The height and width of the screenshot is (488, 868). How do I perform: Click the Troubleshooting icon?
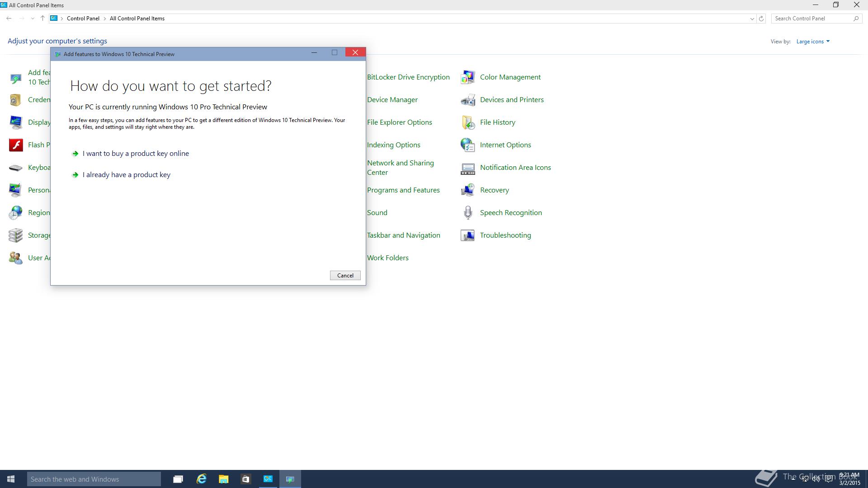point(468,235)
